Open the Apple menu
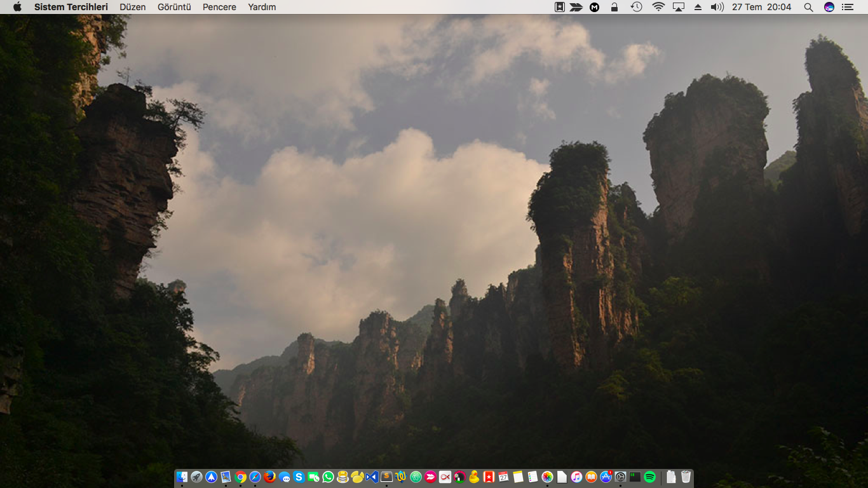The width and height of the screenshot is (868, 488). (x=17, y=7)
